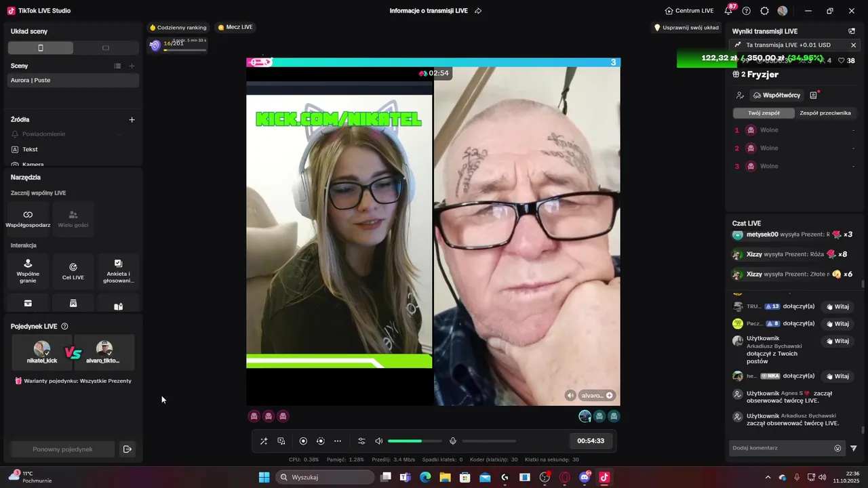868x488 pixels.
Task: Select the Powiadomienie source
Action: [x=44, y=134]
